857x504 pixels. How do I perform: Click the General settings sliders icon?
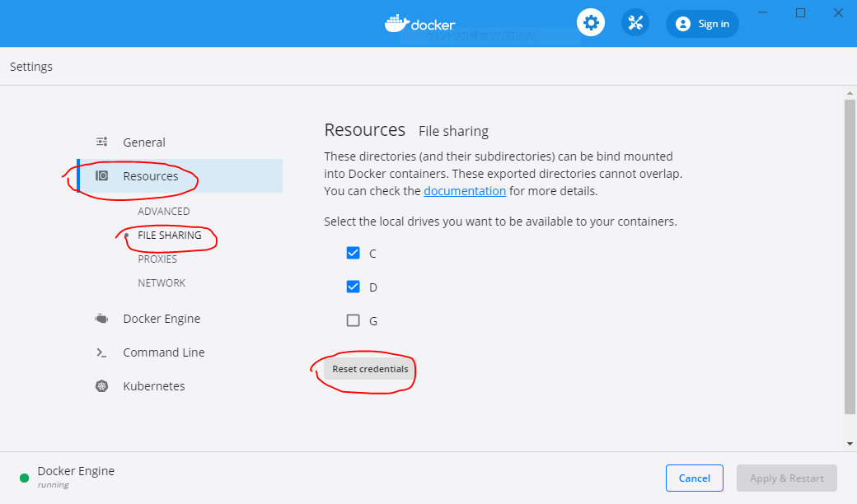pyautogui.click(x=101, y=142)
